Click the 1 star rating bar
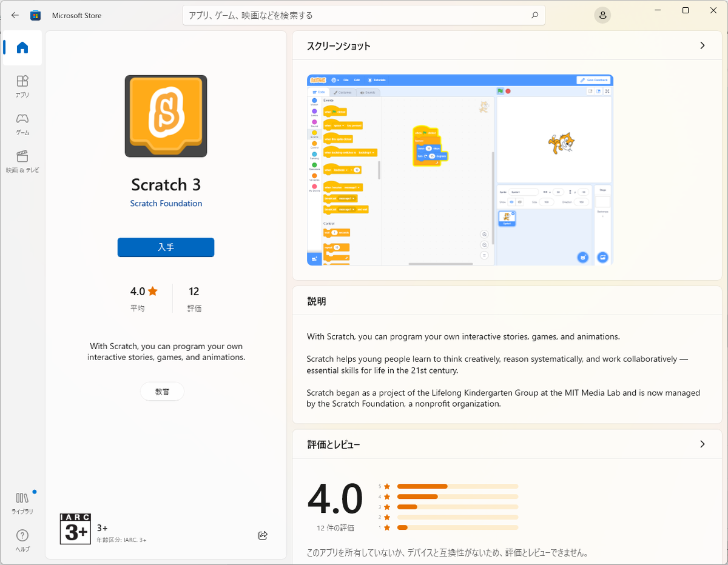Image resolution: width=728 pixels, height=565 pixels. [x=457, y=527]
